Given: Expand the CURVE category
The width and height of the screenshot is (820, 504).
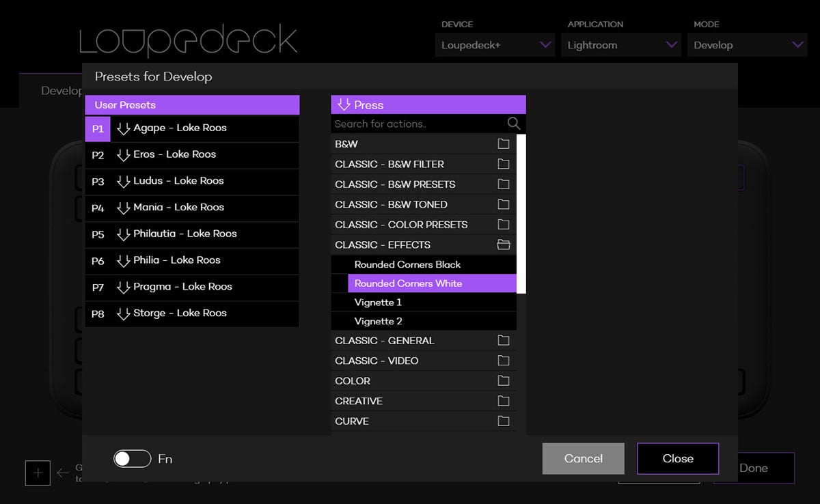Looking at the screenshot, I should [424, 421].
